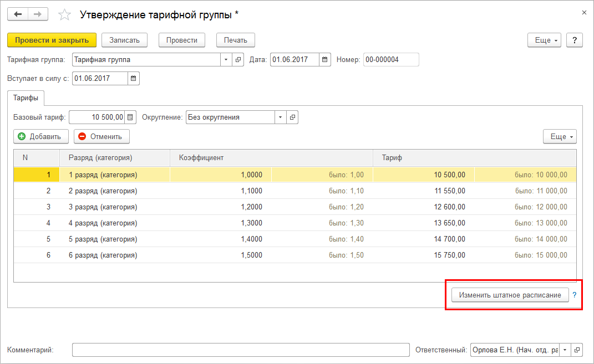Go forward with the right arrow button
The width and height of the screenshot is (594, 364).
pyautogui.click(x=38, y=14)
